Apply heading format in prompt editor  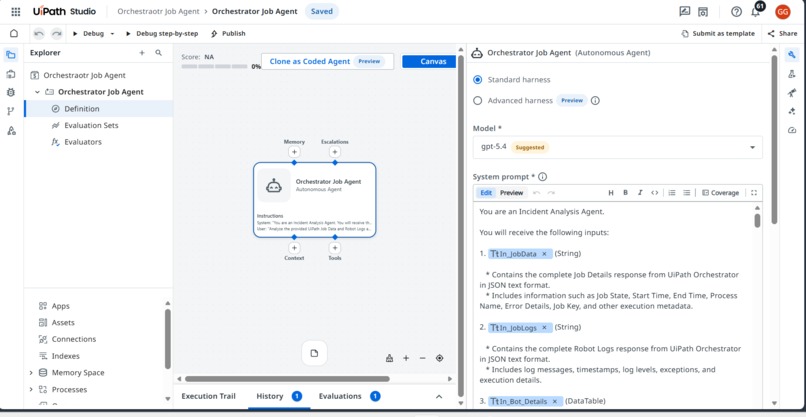click(x=611, y=193)
